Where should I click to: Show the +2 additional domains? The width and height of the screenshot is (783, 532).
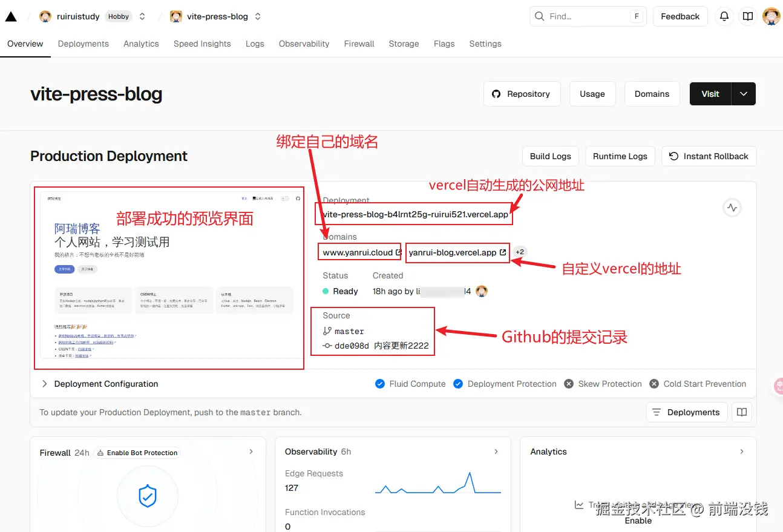point(520,252)
